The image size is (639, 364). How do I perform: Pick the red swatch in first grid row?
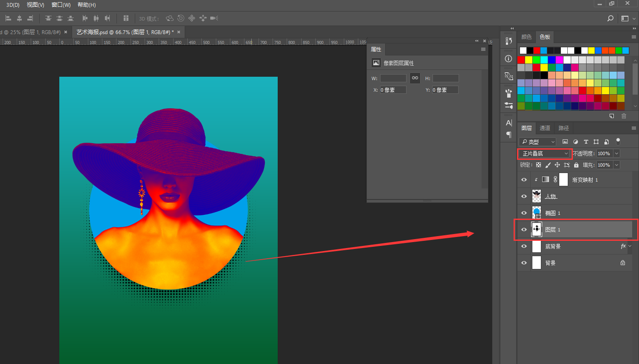(521, 60)
